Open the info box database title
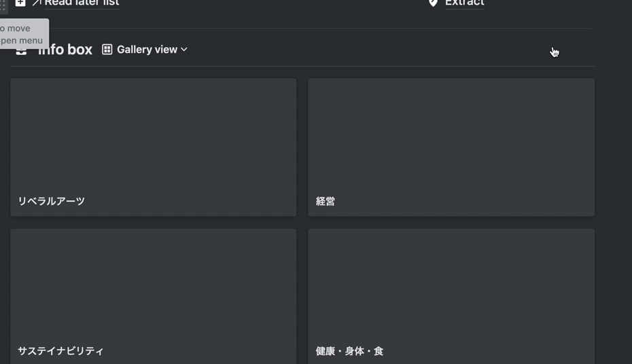Screen dimensions: 632x364 click(x=65, y=50)
